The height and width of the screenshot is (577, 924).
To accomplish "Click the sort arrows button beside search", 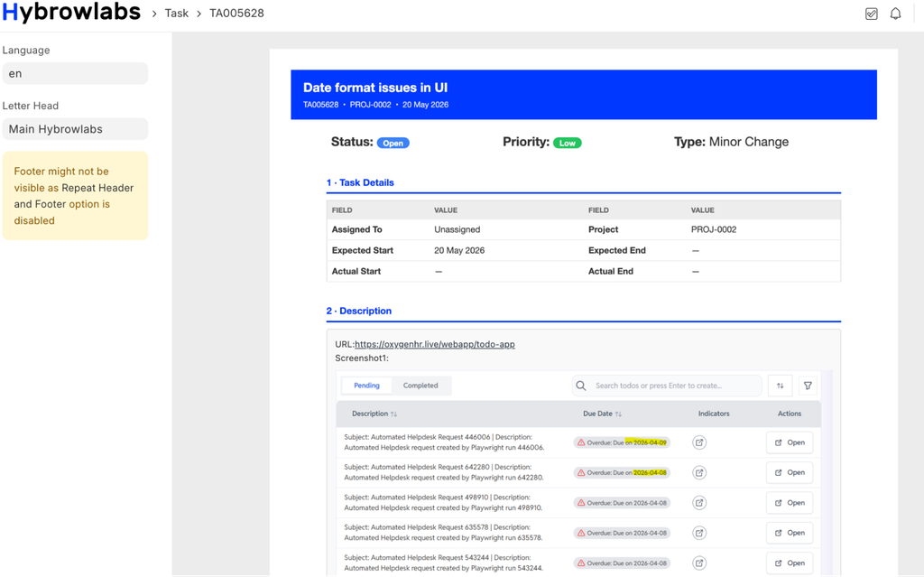I will point(780,386).
